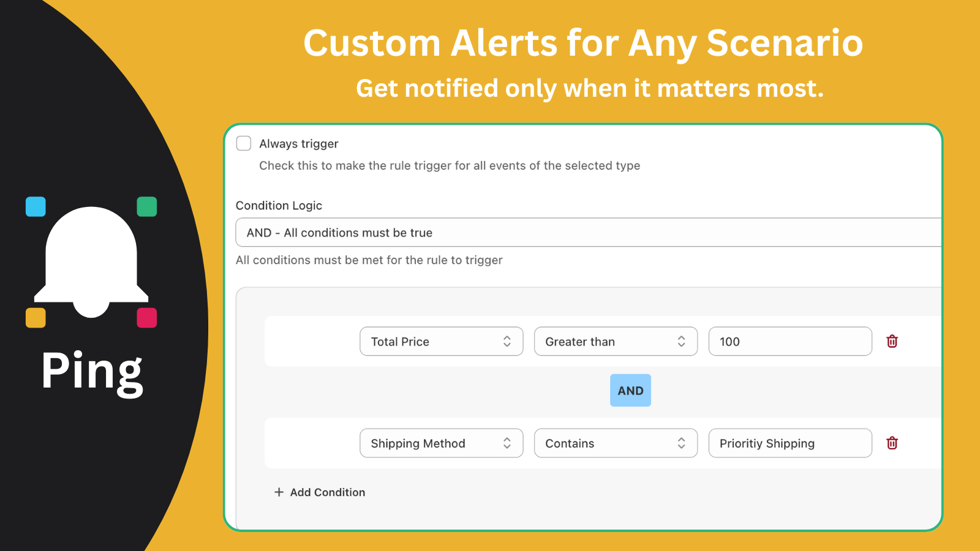Click the red square beside the bell
Image resolution: width=980 pixels, height=551 pixels.
pos(146,317)
